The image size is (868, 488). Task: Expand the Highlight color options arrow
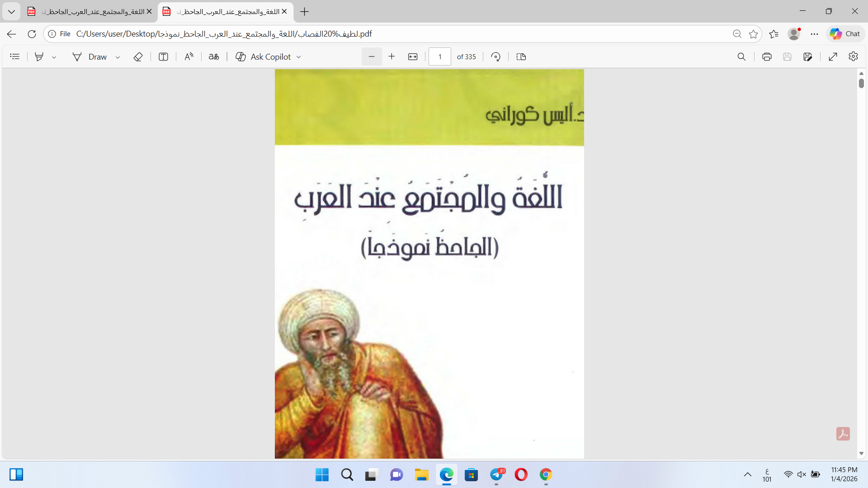(x=54, y=57)
